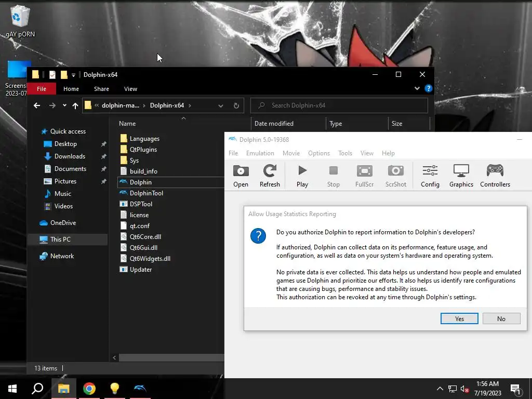Open recent locations dropdown arrow
Screen dimensions: 532x399
click(x=64, y=105)
